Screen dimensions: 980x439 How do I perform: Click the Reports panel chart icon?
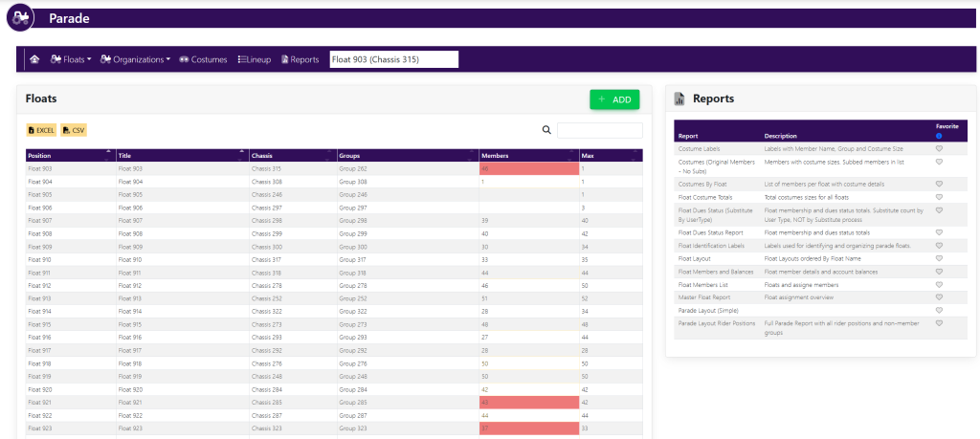click(x=679, y=99)
